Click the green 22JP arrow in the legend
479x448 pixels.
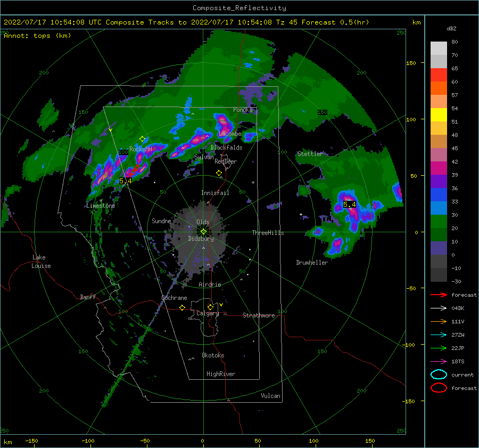439,348
